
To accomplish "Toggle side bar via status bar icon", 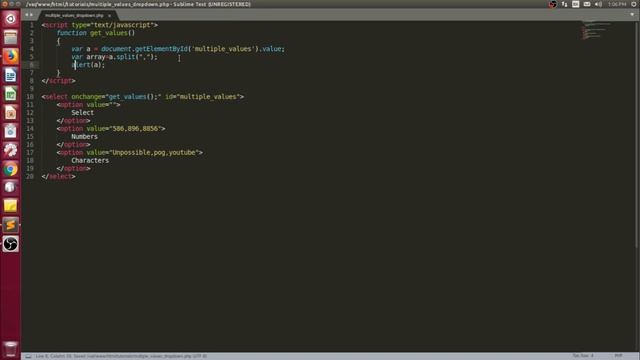I will [28, 356].
